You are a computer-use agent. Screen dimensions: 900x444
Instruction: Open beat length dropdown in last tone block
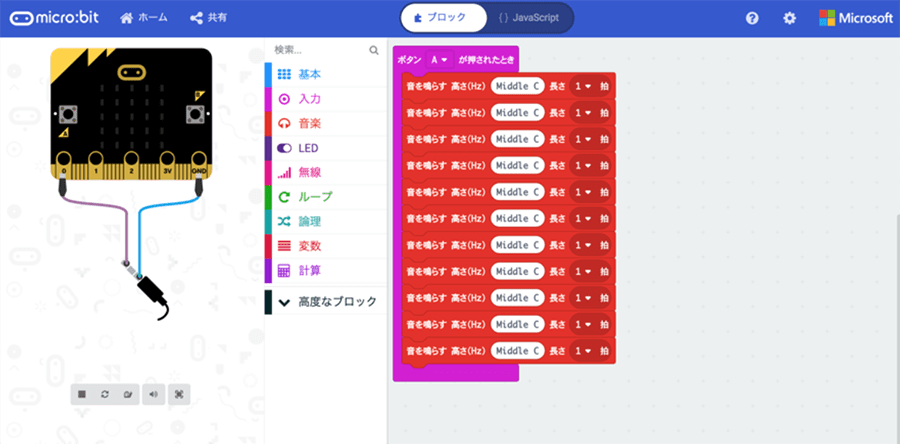584,350
